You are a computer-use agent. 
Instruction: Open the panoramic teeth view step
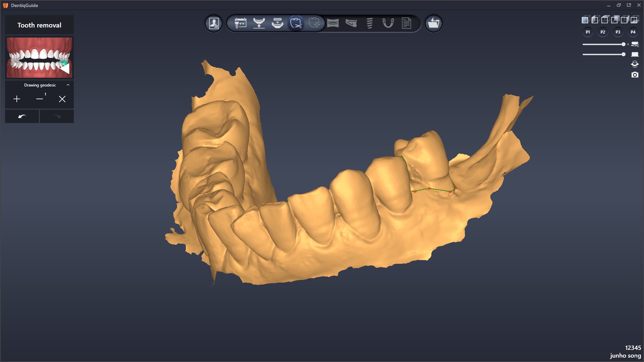[x=333, y=23]
